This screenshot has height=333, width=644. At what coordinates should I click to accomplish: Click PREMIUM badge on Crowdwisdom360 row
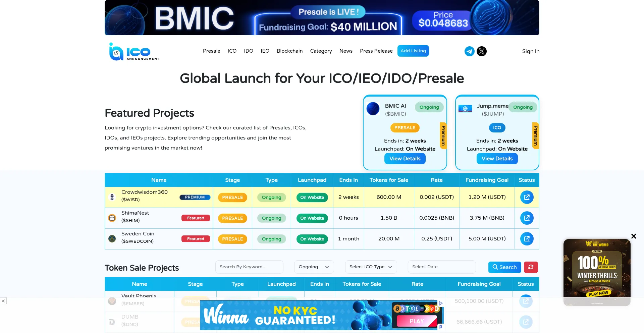195,197
